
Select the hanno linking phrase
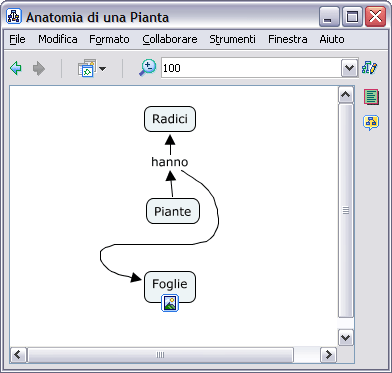click(x=170, y=162)
